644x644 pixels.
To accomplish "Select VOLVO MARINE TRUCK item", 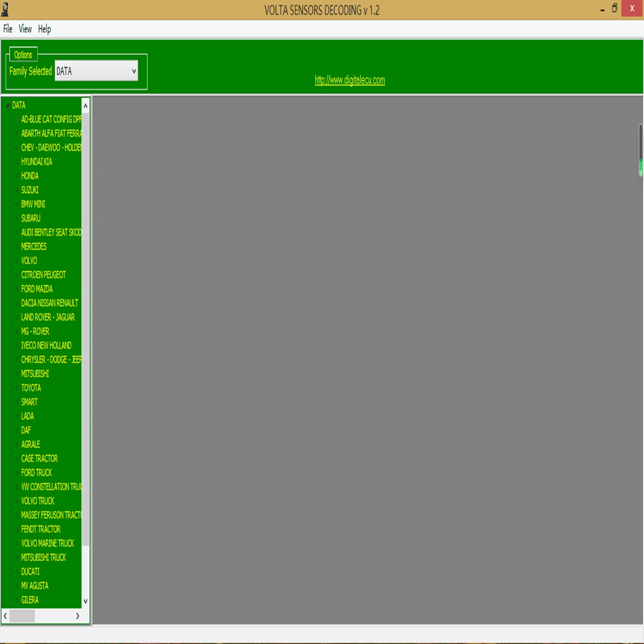I will tap(48, 544).
